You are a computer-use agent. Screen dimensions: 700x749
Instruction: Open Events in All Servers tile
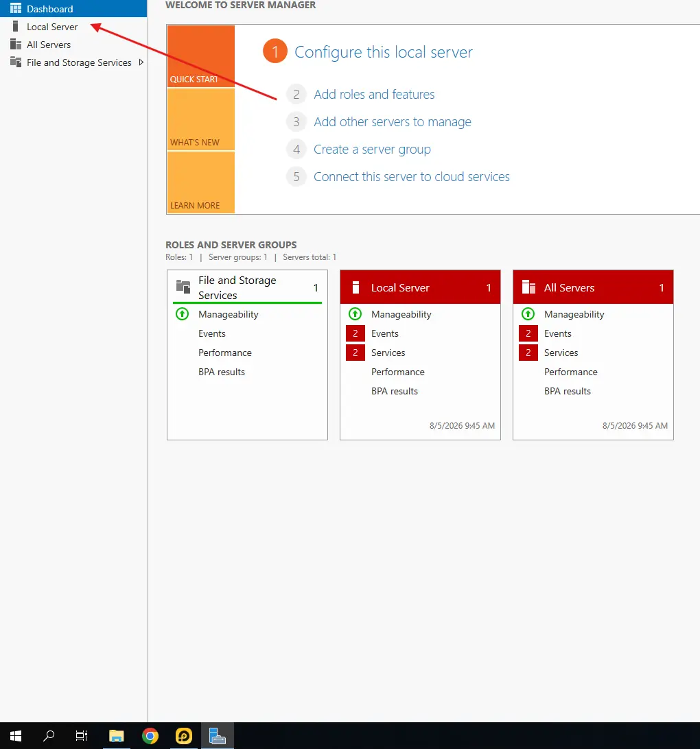(558, 333)
